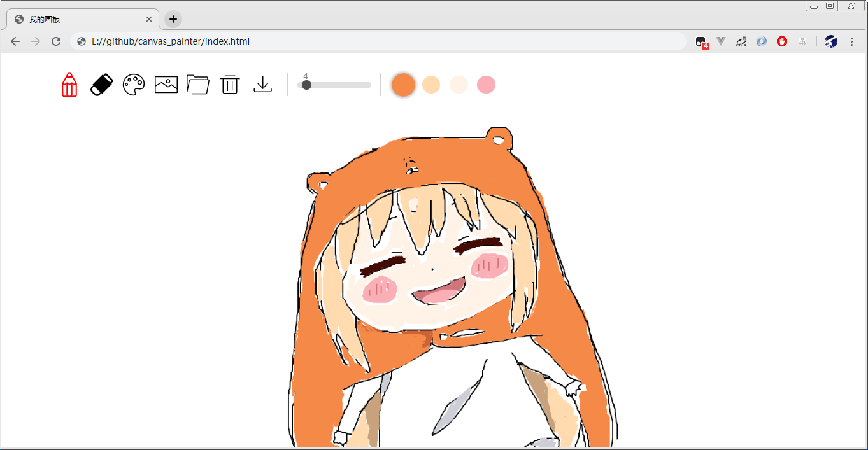The height and width of the screenshot is (450, 868).
Task: Select the orange color swatch
Action: [403, 84]
